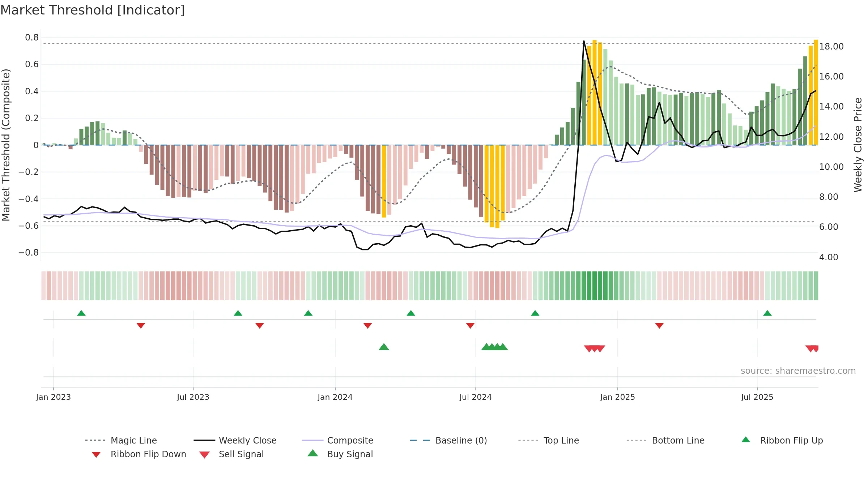868x488 pixels.
Task: Click the 0.6 tick on the left axis
Action: click(32, 64)
